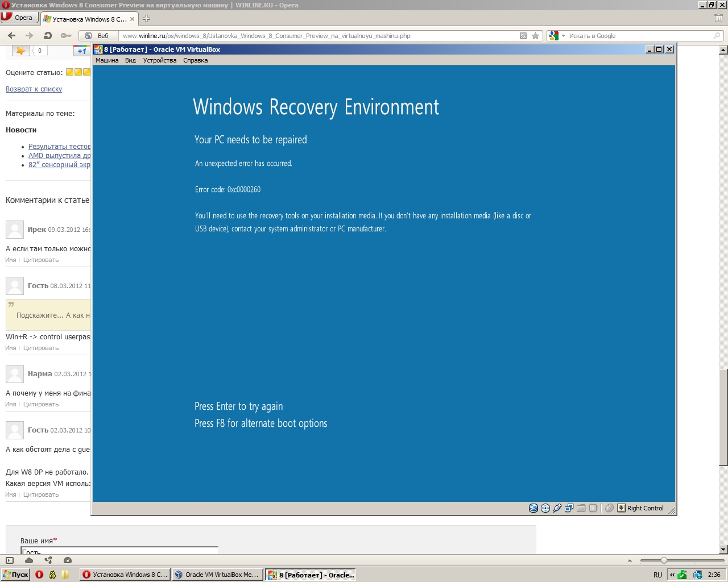This screenshot has width=728, height=582.
Task: Open a new tab with the plus icon
Action: (146, 19)
